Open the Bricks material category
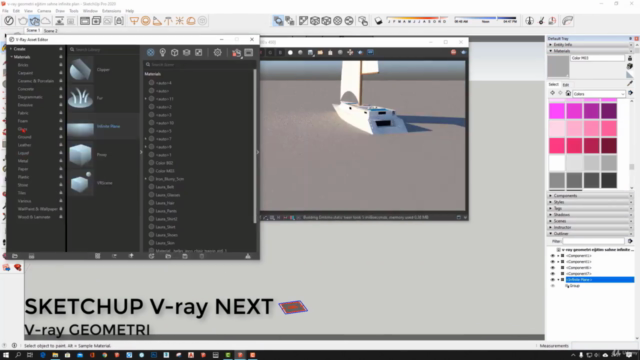Image resolution: width=640 pixels, height=360 pixels. click(23, 65)
